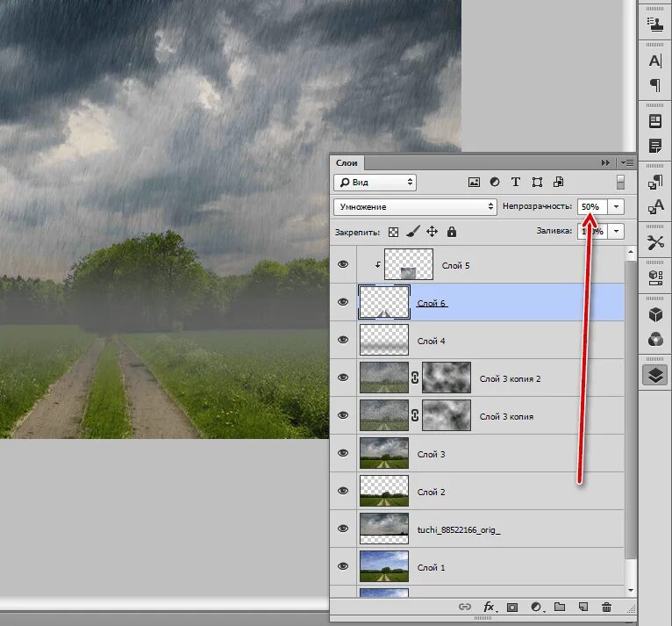The height and width of the screenshot is (626, 672).
Task: Lock image pixels with brush icon
Action: tap(412, 232)
